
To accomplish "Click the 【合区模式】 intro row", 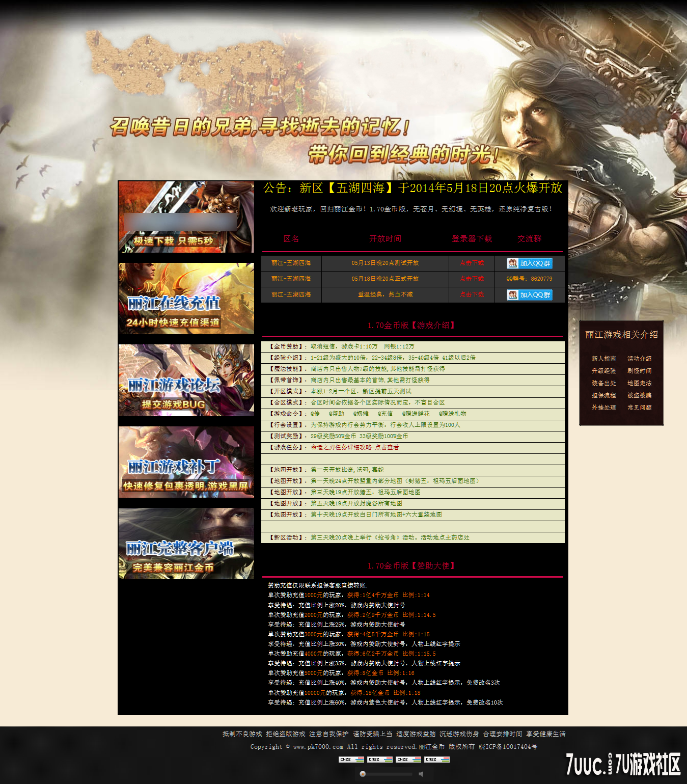I will coord(413,403).
